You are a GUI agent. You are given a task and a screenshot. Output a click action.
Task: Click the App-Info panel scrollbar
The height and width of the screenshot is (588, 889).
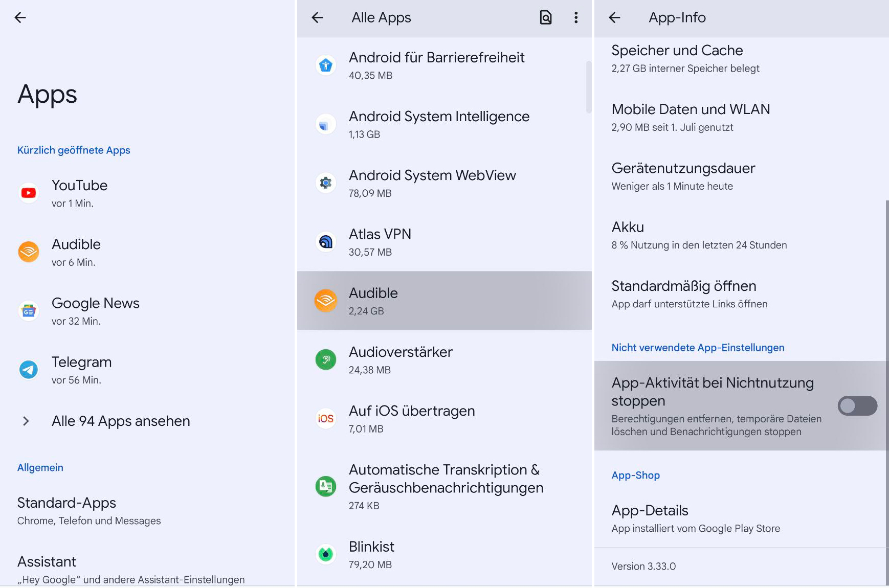click(887, 393)
